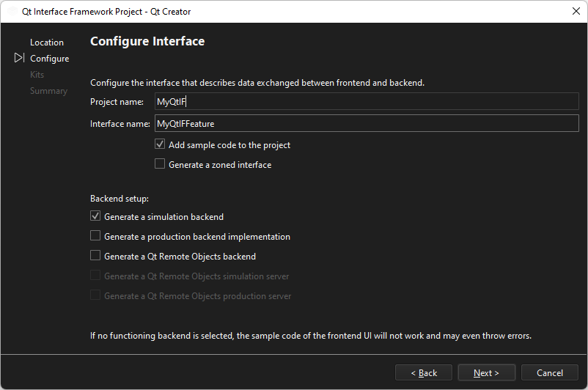588x390 pixels.
Task: Open the Kits step in the sidebar
Action: coord(37,75)
